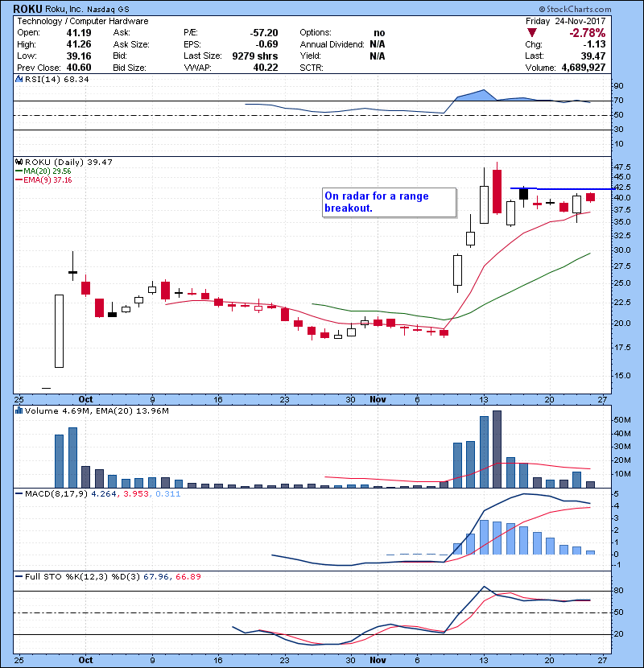The width and height of the screenshot is (644, 668).
Task: Click the Volume bars icon
Action: point(19,410)
